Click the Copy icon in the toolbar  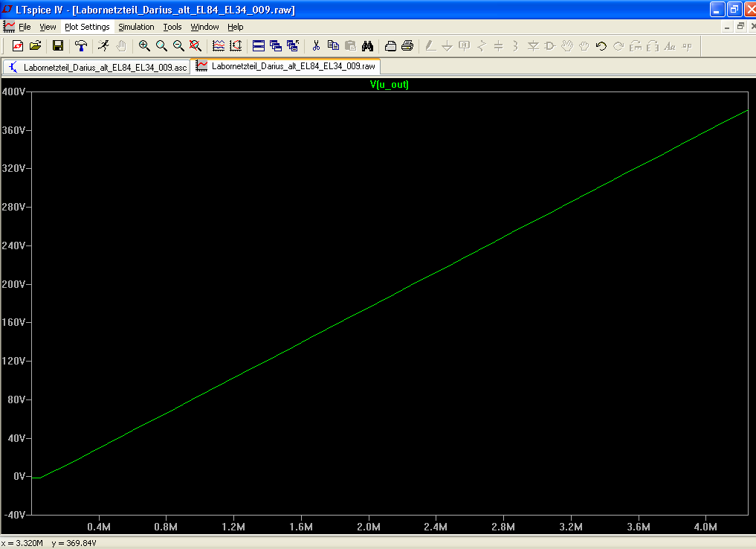(x=333, y=46)
